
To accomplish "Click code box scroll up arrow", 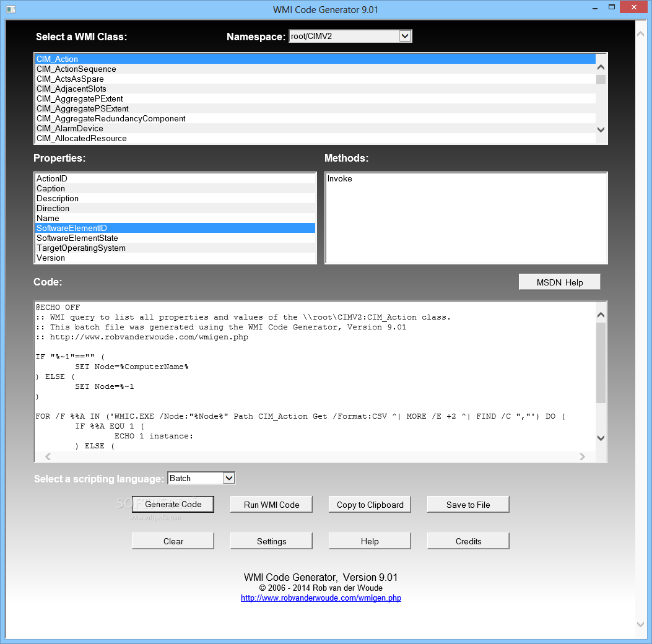I will tap(601, 315).
